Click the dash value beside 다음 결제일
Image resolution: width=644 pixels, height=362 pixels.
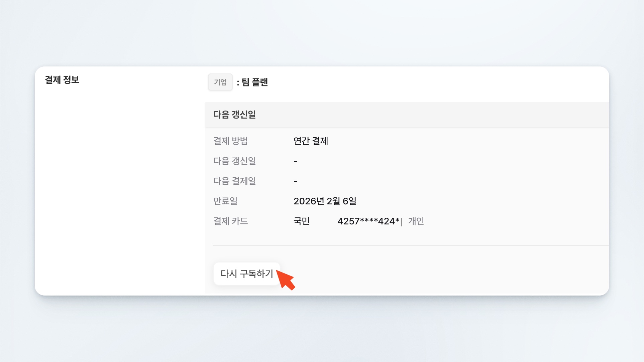[296, 181]
